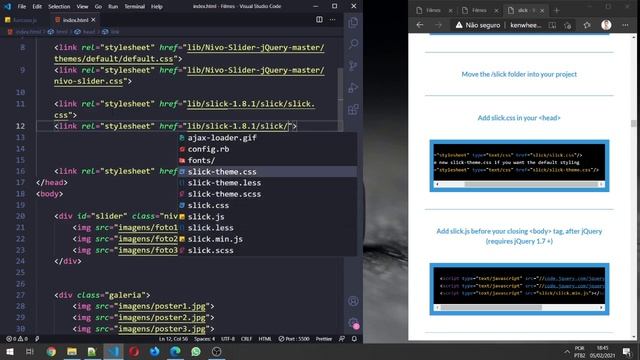Open Task View on the taskbar
The width and height of the screenshot is (640, 360).
(x=29, y=351)
